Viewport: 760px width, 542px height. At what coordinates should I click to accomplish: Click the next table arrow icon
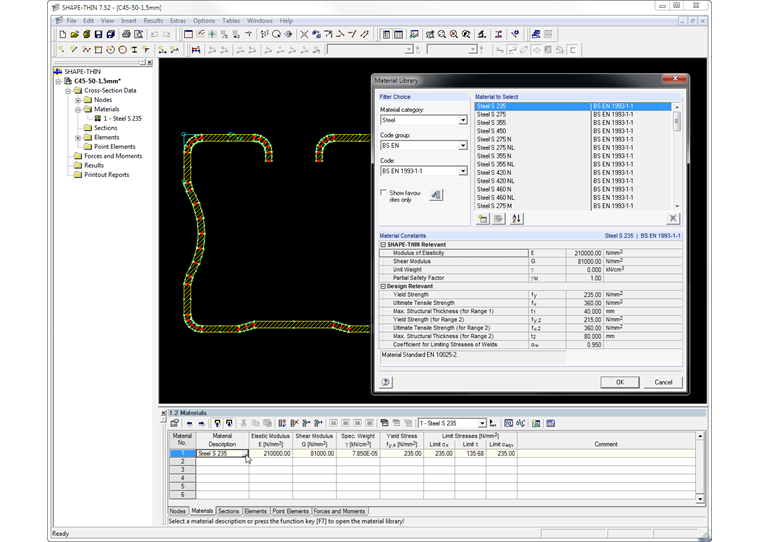point(201,423)
